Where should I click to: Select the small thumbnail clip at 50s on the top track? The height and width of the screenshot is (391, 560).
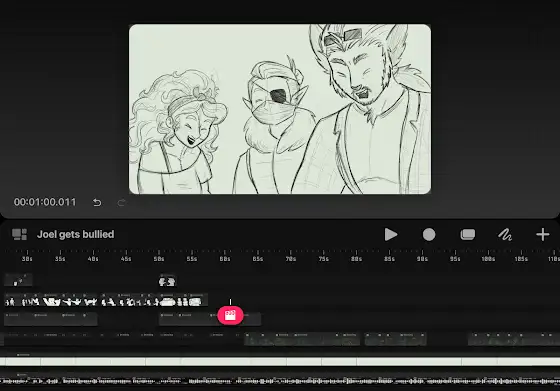click(167, 281)
